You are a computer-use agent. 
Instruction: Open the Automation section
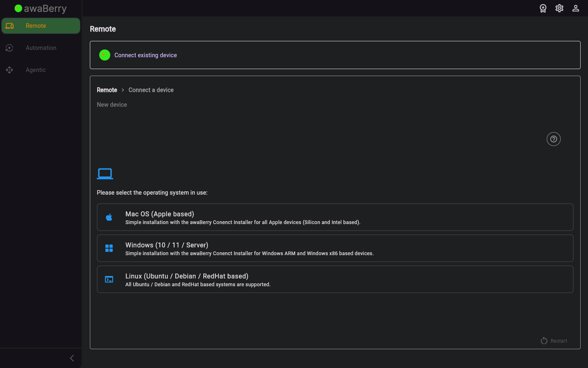[41, 48]
